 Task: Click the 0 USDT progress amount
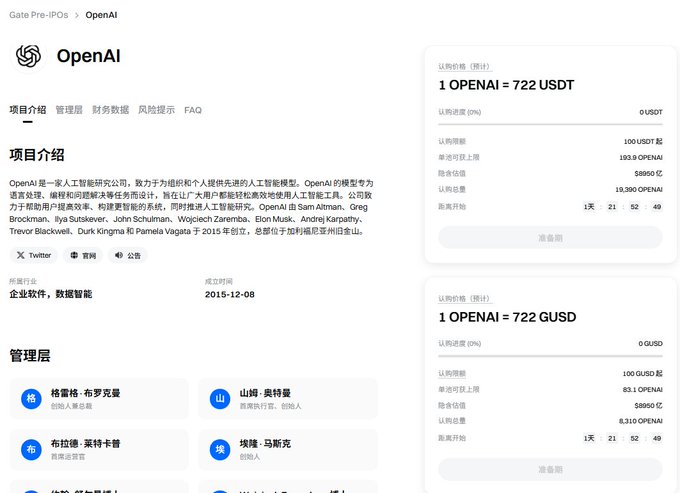pyautogui.click(x=651, y=112)
